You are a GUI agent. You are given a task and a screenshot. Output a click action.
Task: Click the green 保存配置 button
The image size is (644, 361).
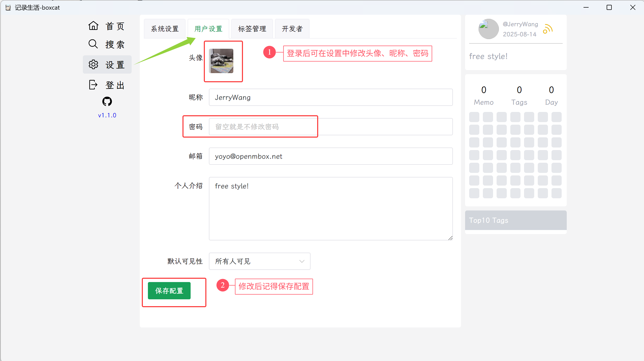[x=169, y=291]
